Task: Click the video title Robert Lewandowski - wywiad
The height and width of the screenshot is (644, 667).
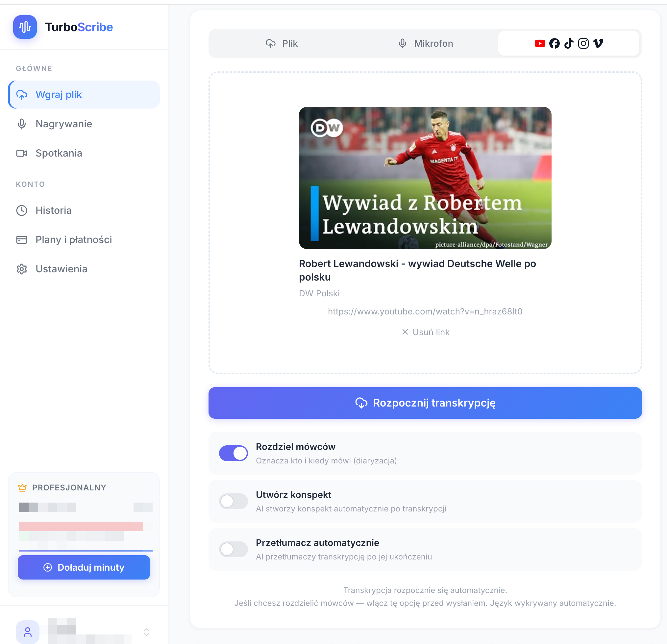Action: point(418,270)
